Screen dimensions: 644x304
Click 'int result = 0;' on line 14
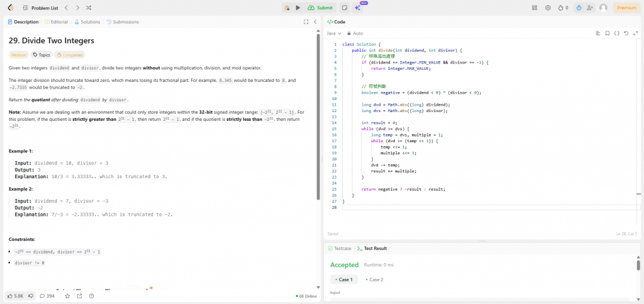(379, 123)
